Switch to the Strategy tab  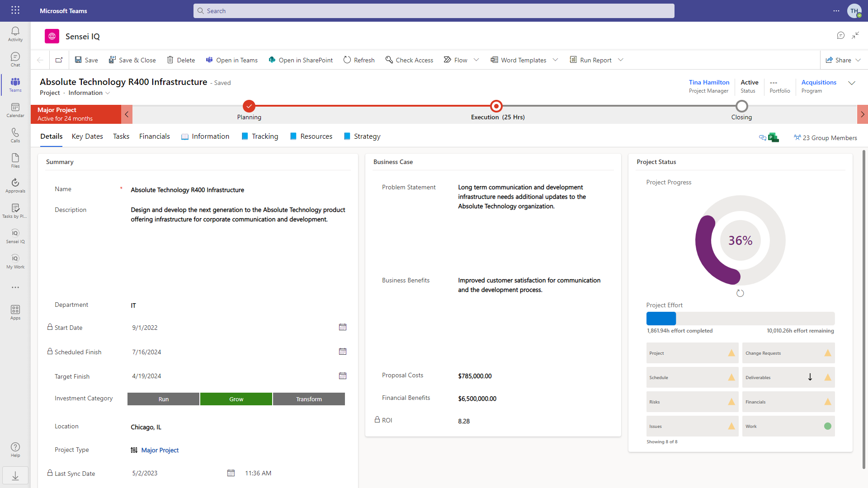362,136
